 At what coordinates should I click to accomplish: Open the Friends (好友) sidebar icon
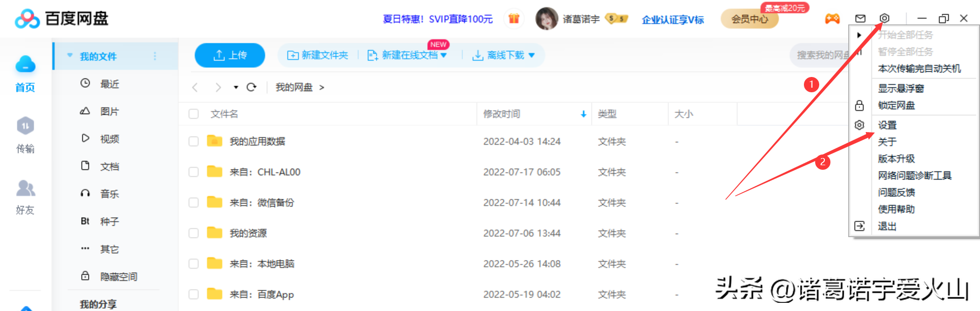pyautogui.click(x=26, y=188)
